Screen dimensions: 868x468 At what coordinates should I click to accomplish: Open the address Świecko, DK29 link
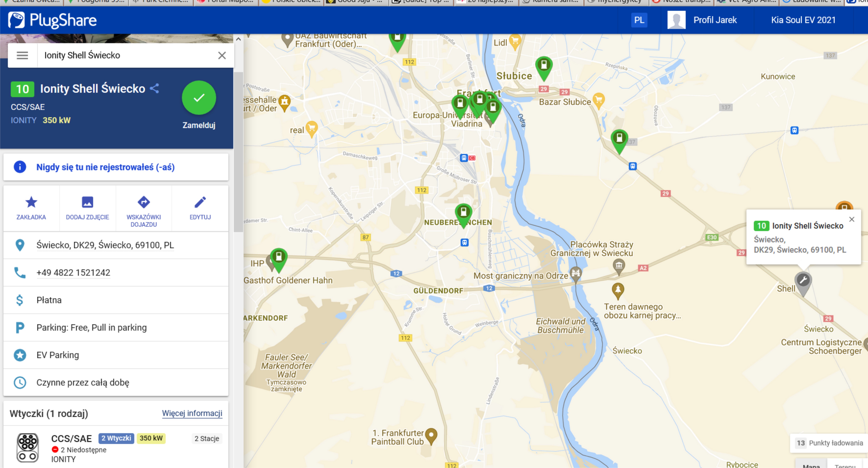105,245
